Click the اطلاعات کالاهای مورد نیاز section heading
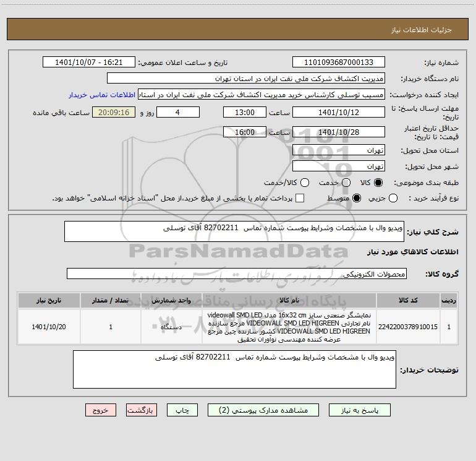The height and width of the screenshot is (461, 476). 413,252
